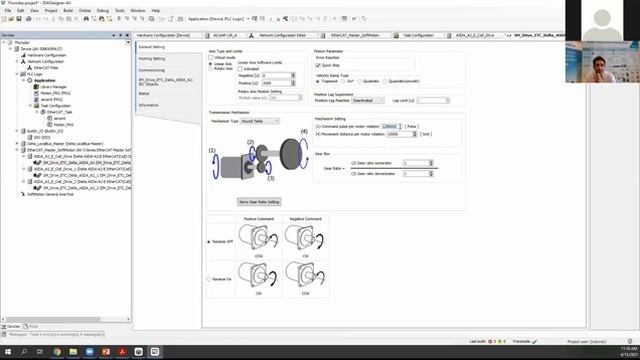Viewport: 640px width, 360px height.
Task: Click the Print icon in the toolbar
Action: click(28, 19)
